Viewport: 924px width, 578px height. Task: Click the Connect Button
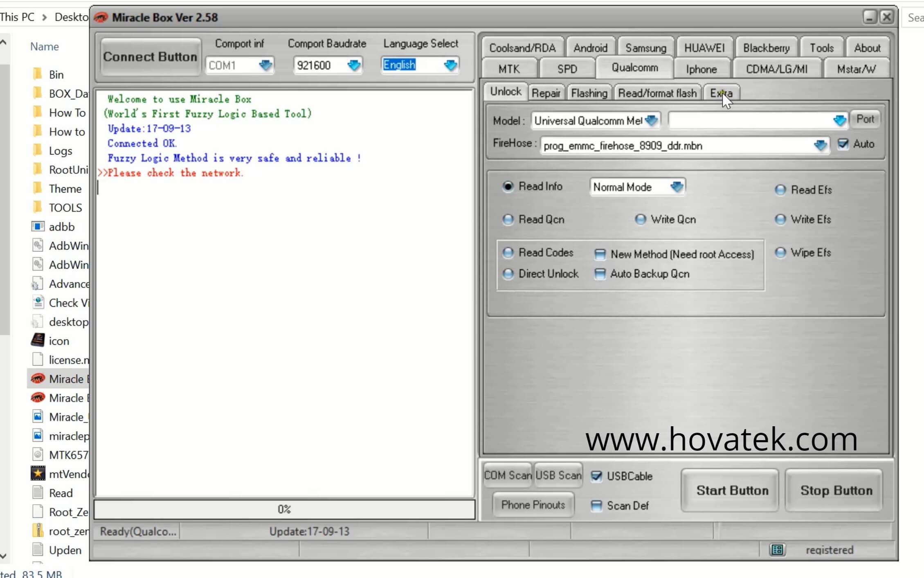150,56
